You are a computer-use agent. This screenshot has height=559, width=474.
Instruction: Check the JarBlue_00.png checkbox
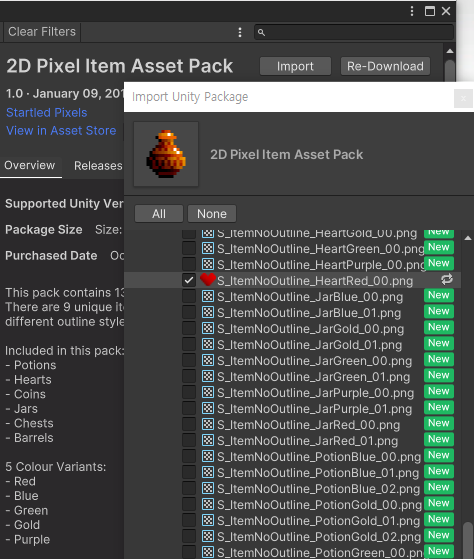click(189, 296)
